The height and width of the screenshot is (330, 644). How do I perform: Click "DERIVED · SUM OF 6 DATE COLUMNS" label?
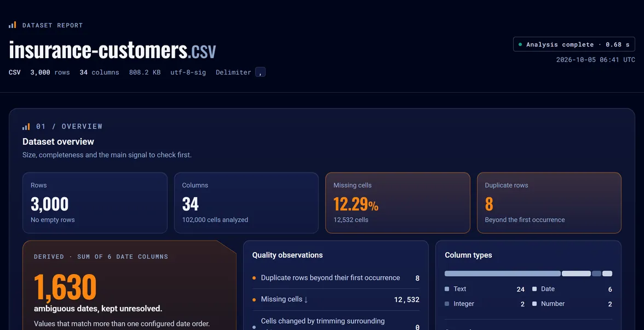coord(101,257)
